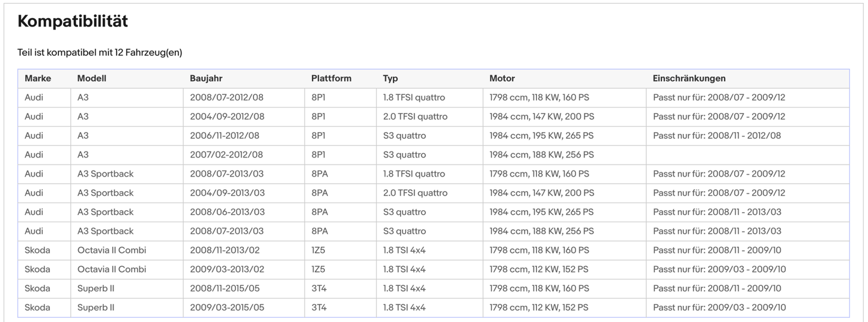Click the Baujahr cell 2004/09-2012/08
Image resolution: width=868 pixels, height=322 pixels.
pos(227,117)
